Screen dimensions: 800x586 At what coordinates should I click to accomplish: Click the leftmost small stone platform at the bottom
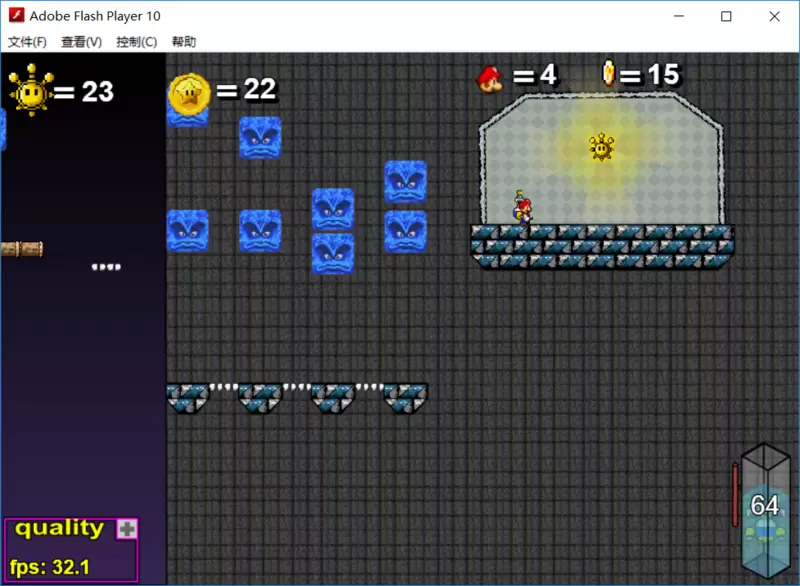(188, 398)
